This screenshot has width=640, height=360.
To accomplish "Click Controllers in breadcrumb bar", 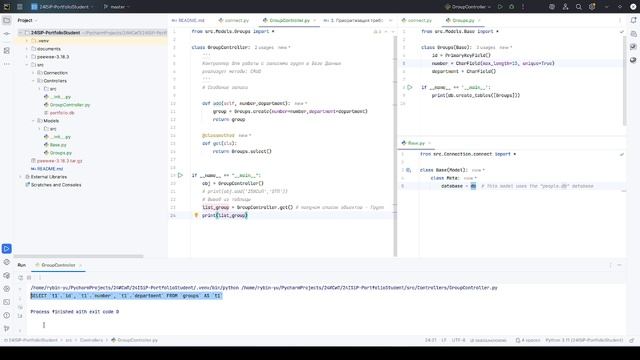I will 91,340.
